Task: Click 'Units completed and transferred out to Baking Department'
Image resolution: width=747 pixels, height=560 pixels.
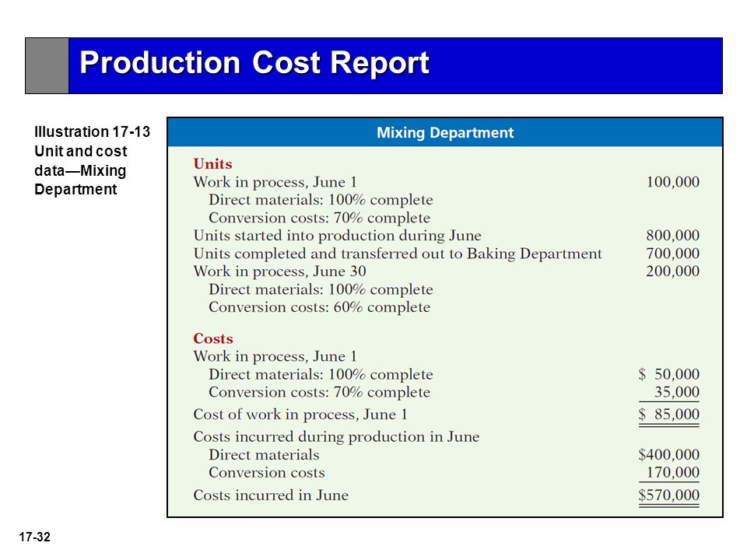Action: 398,254
